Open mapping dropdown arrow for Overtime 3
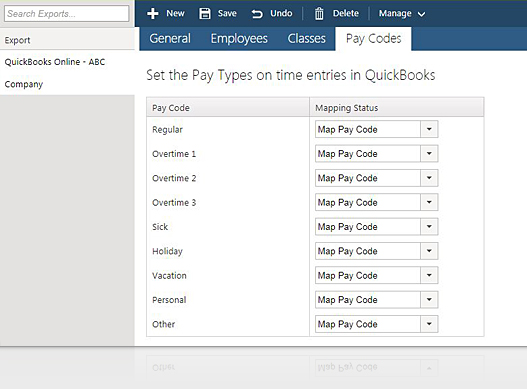The image size is (527, 389). (429, 202)
